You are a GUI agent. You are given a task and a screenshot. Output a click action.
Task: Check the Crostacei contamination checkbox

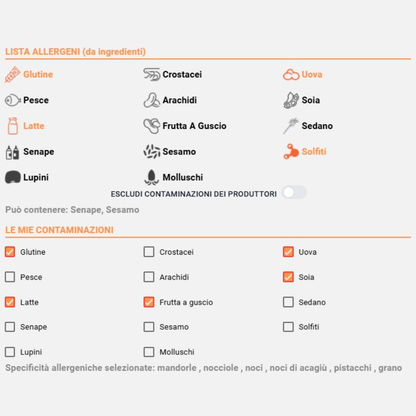point(149,252)
